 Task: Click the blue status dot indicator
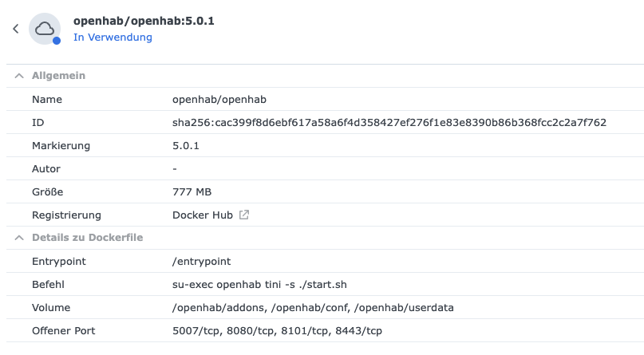coord(57,41)
